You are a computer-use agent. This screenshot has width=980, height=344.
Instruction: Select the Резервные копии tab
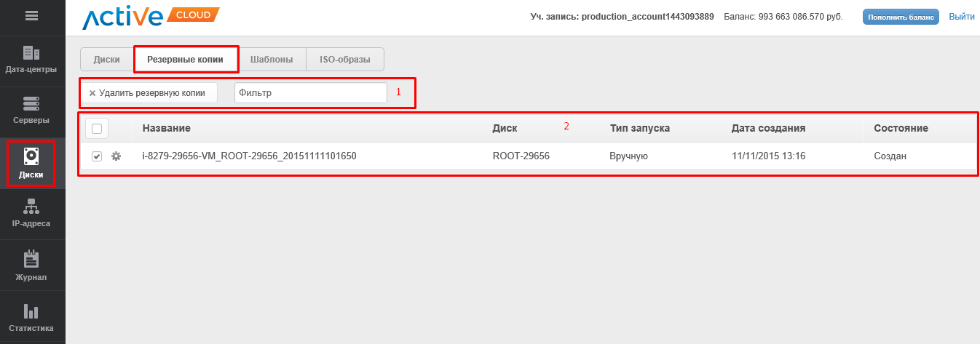pyautogui.click(x=186, y=60)
